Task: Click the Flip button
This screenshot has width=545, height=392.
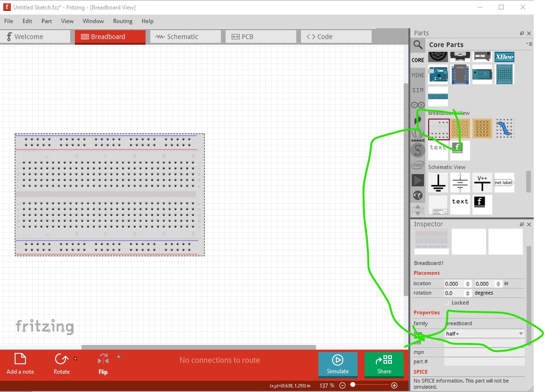Action: pyautogui.click(x=103, y=363)
